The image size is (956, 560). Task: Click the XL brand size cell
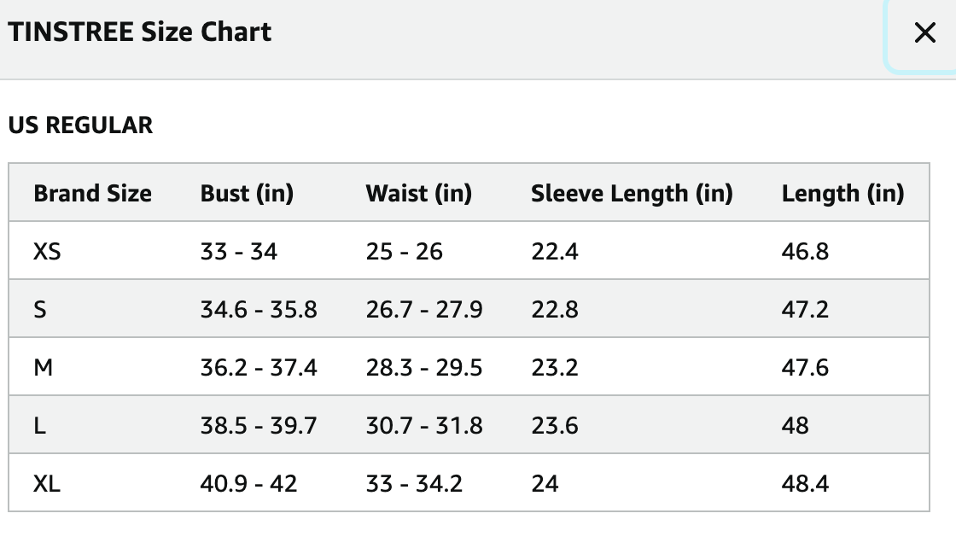point(47,484)
